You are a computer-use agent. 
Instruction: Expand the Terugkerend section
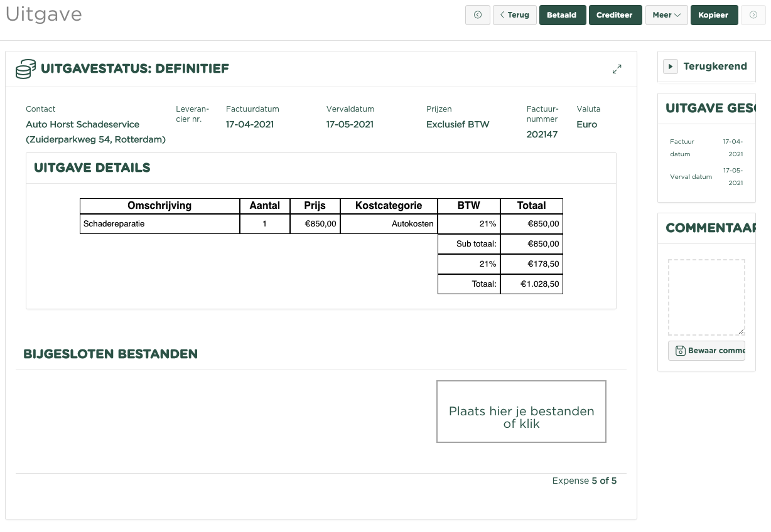click(671, 66)
